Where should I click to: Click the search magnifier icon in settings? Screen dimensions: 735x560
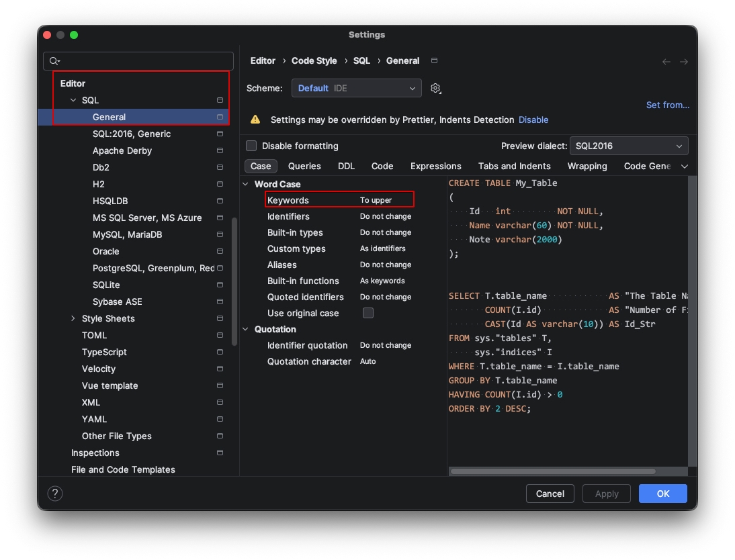(x=54, y=61)
